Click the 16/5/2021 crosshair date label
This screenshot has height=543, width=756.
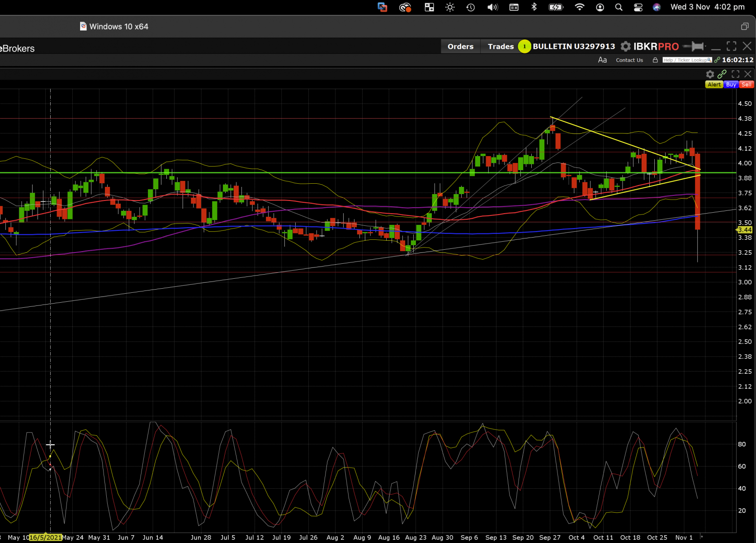click(45, 538)
